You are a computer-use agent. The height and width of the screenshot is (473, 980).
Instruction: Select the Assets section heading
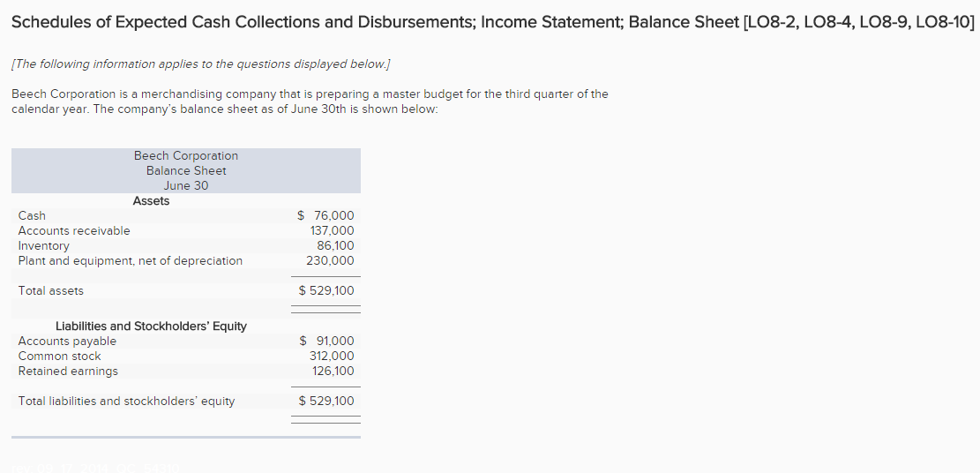point(151,201)
